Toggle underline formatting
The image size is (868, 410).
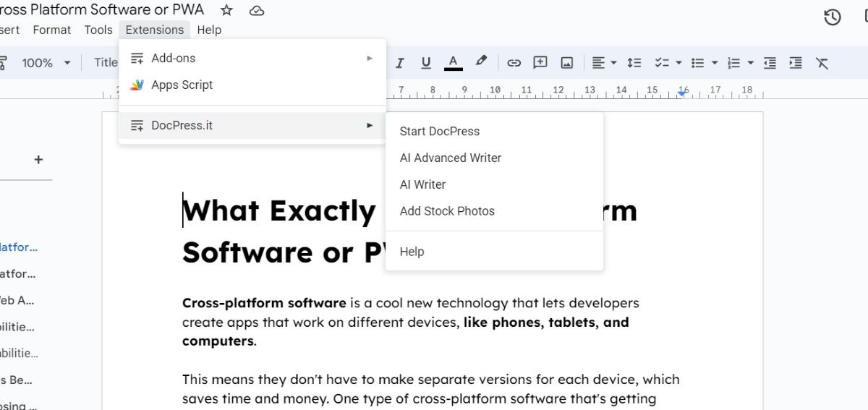426,63
